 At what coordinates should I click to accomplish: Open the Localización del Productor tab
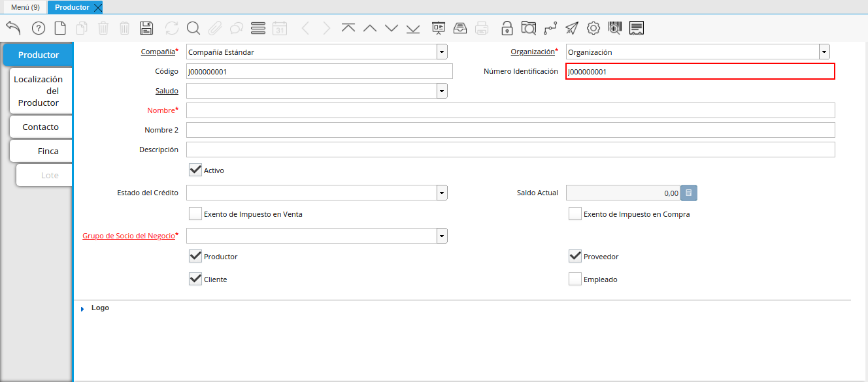point(39,91)
